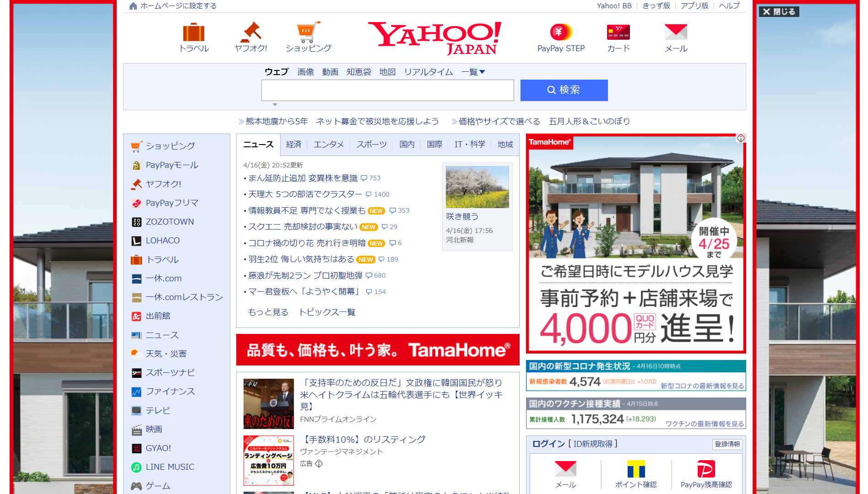
Task: Select the スポーツ news tab
Action: (x=372, y=145)
